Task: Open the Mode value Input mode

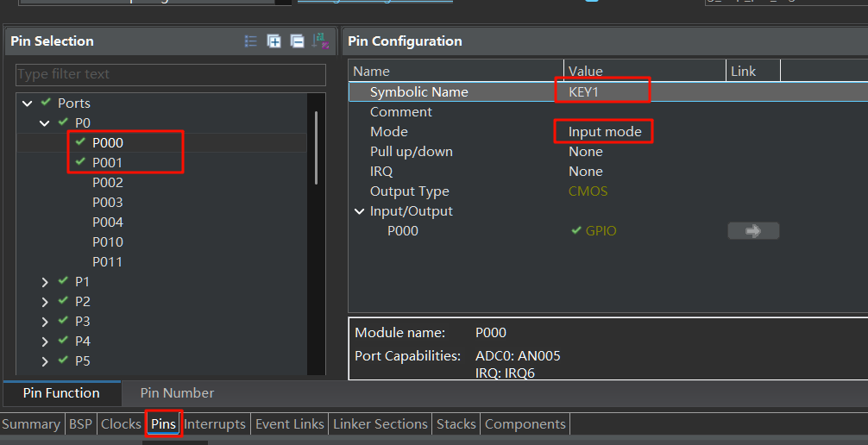Action: (605, 132)
